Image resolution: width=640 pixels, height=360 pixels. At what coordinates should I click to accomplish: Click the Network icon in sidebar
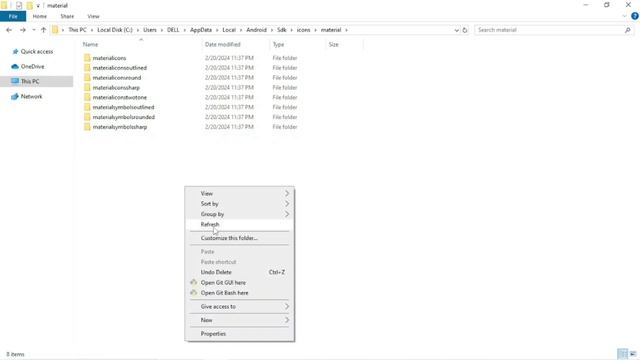tap(15, 96)
